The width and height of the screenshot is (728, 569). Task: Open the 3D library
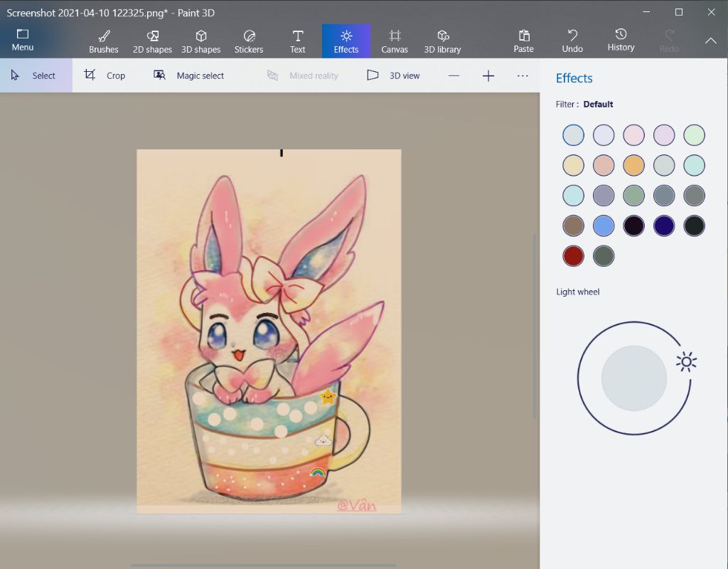coord(442,41)
